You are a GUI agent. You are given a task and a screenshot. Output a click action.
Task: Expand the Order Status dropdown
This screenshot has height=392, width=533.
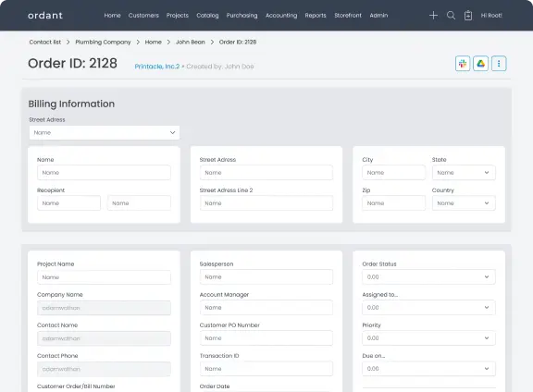pyautogui.click(x=428, y=277)
